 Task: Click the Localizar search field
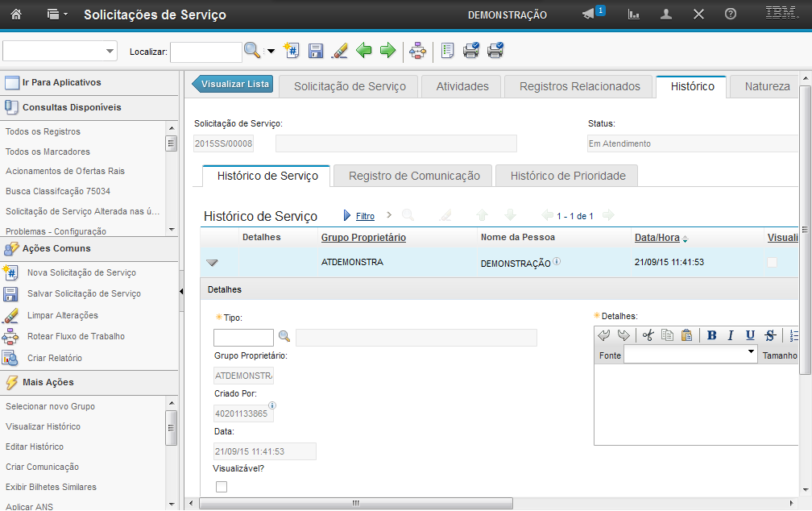205,52
